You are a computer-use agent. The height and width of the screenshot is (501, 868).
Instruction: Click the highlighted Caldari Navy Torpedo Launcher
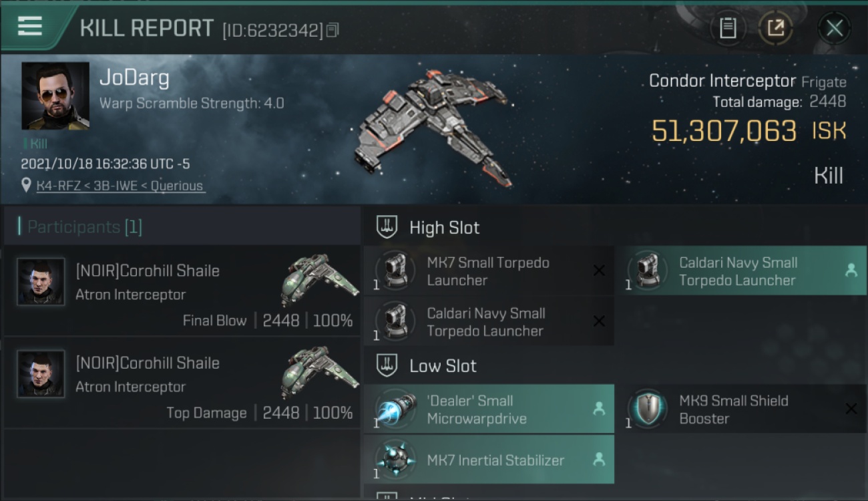740,271
